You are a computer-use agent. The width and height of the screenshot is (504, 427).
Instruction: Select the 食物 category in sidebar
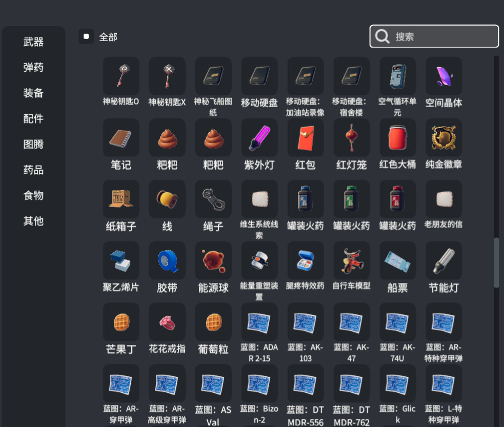click(x=33, y=196)
